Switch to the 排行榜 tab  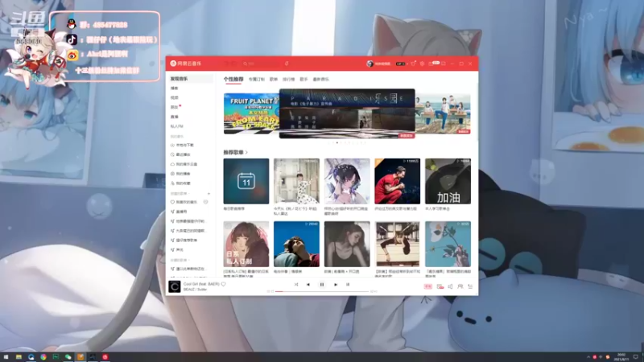click(x=288, y=79)
